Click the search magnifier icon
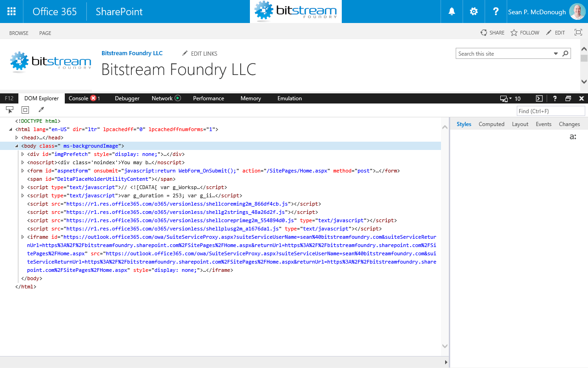 point(565,53)
